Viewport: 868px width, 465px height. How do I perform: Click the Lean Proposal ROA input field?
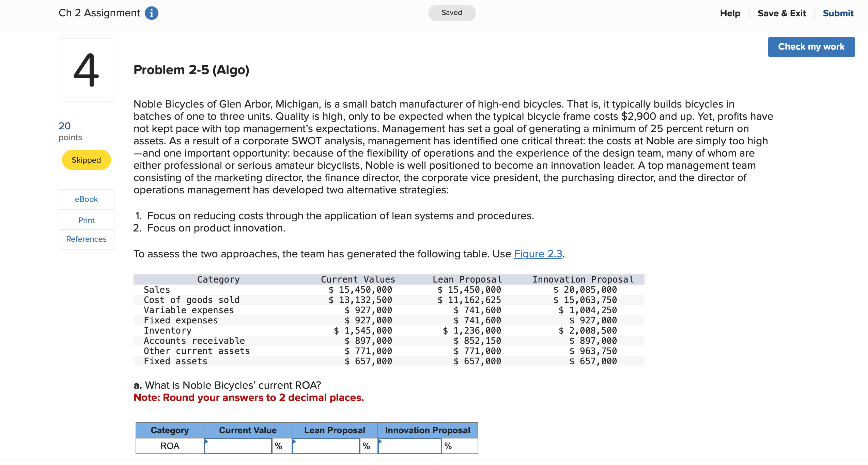point(326,445)
